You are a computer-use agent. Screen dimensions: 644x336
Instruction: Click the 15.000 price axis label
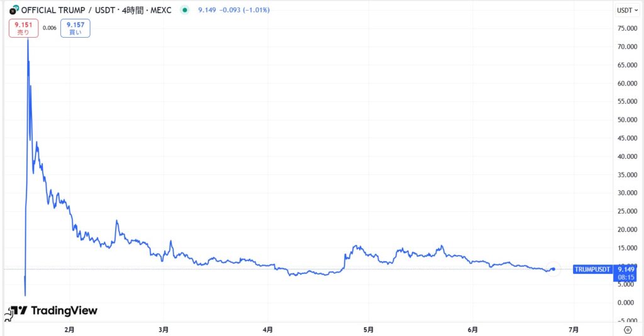627,248
